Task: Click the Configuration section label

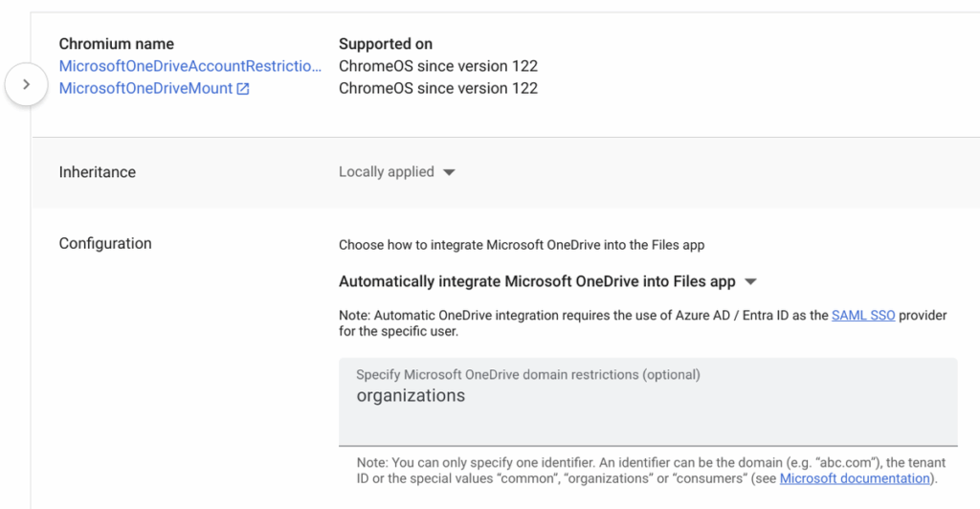Action: point(105,243)
